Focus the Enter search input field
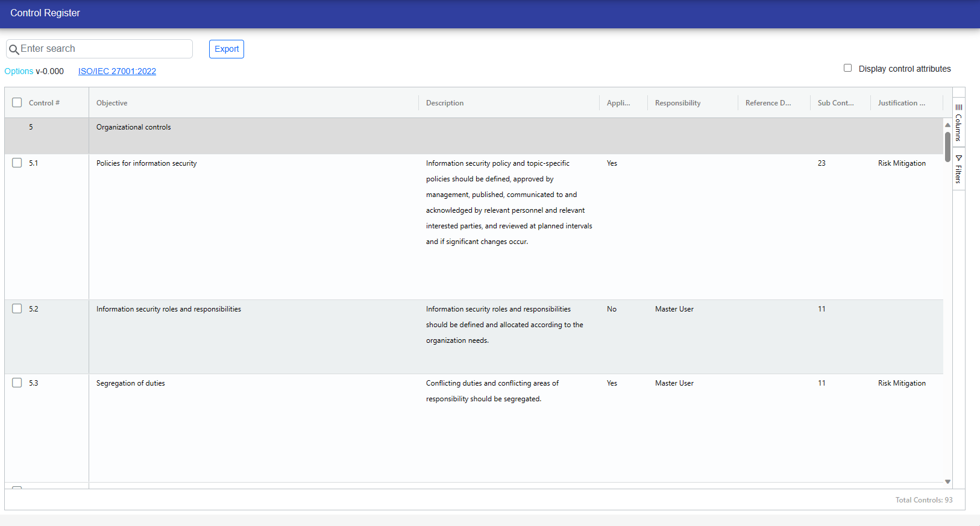Image resolution: width=980 pixels, height=526 pixels. click(x=104, y=49)
